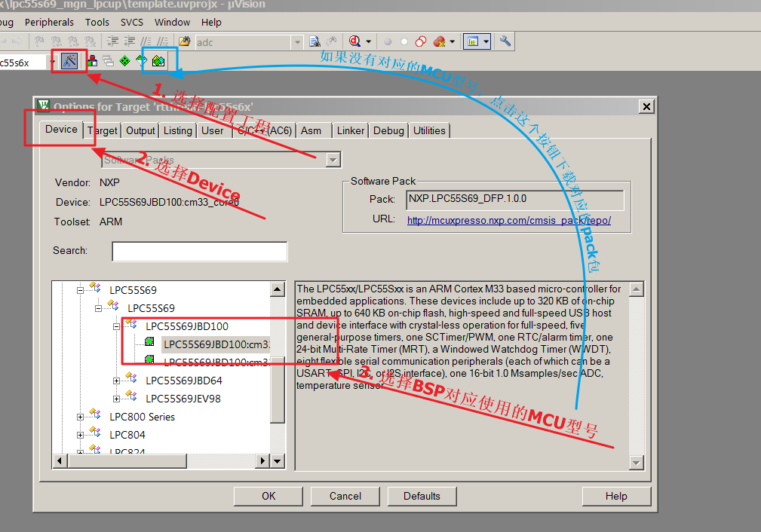Click the device Search input field

tap(199, 251)
